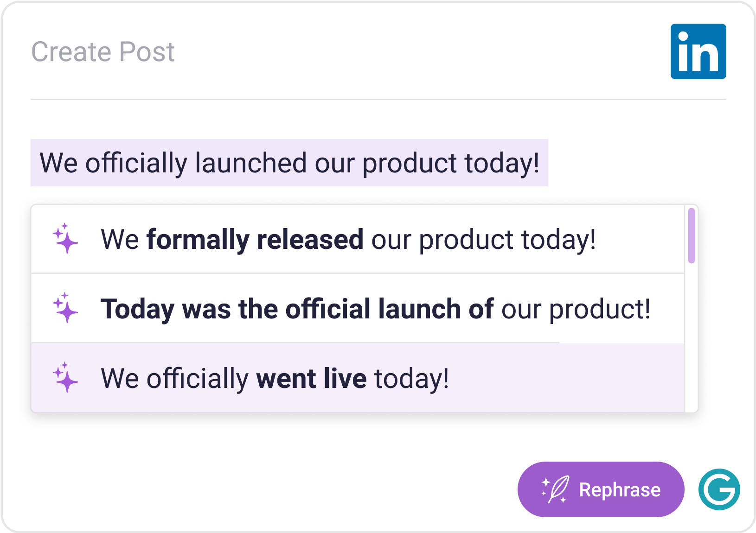Click the green Grammarly G icon
The width and height of the screenshot is (756, 533).
click(719, 489)
